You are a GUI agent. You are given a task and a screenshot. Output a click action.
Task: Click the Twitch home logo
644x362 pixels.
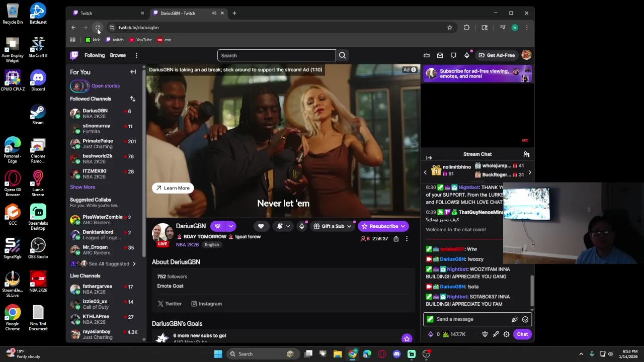tap(74, 55)
